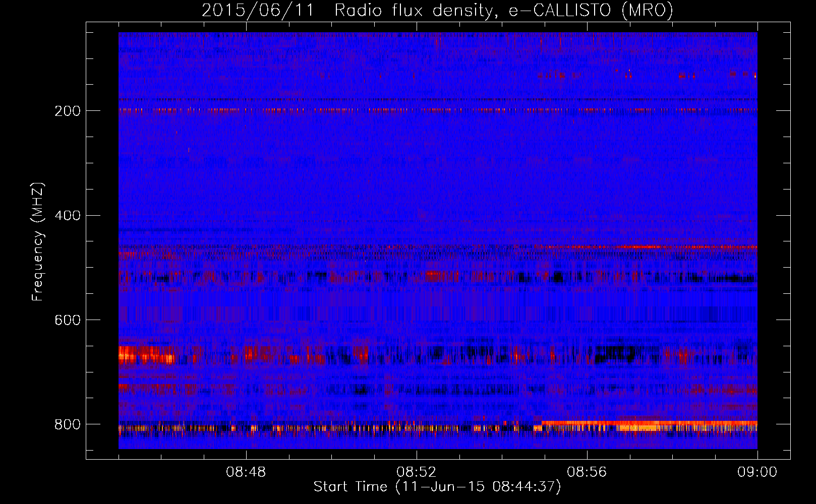Click the '08:56' time axis label
The width and height of the screenshot is (816, 504).
[587, 472]
